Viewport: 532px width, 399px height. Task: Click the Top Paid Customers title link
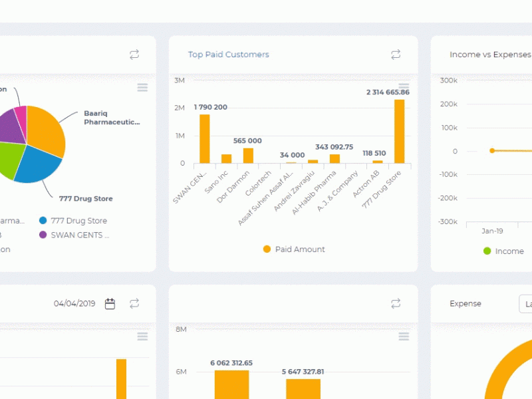(229, 55)
